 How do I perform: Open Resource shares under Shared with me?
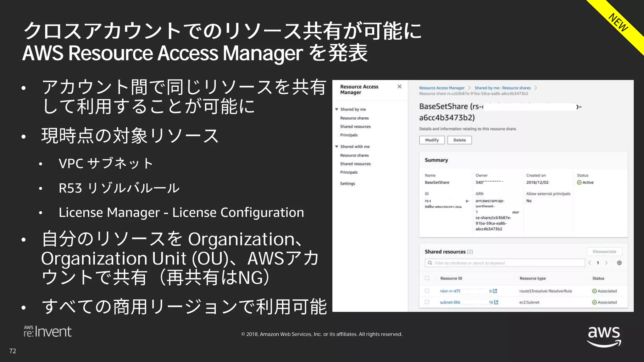click(354, 155)
